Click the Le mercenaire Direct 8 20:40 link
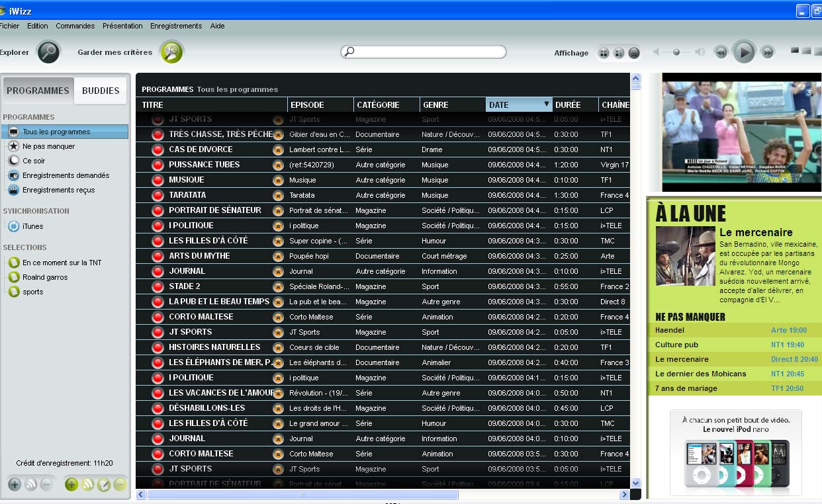 point(794,359)
